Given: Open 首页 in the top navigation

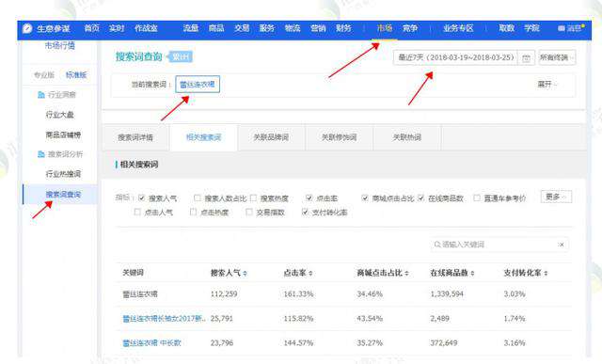Looking at the screenshot, I should click(x=92, y=28).
